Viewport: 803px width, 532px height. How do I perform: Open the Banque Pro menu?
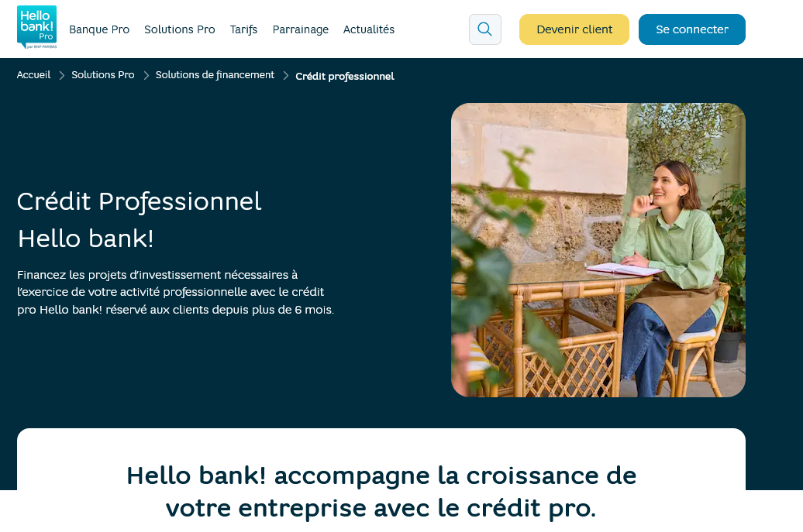click(99, 29)
